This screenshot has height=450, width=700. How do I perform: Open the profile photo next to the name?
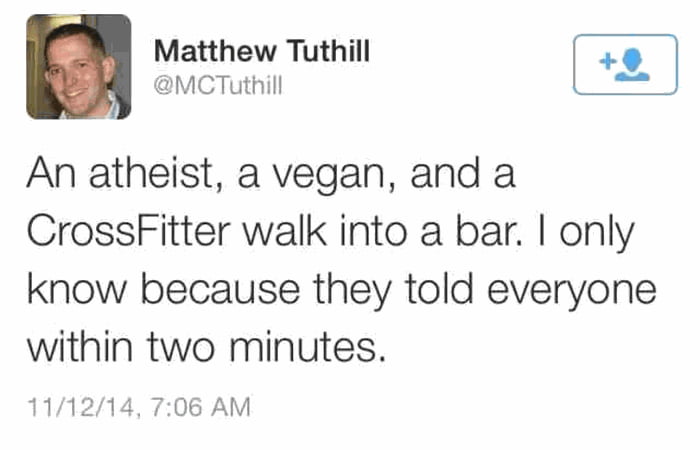pos(78,67)
